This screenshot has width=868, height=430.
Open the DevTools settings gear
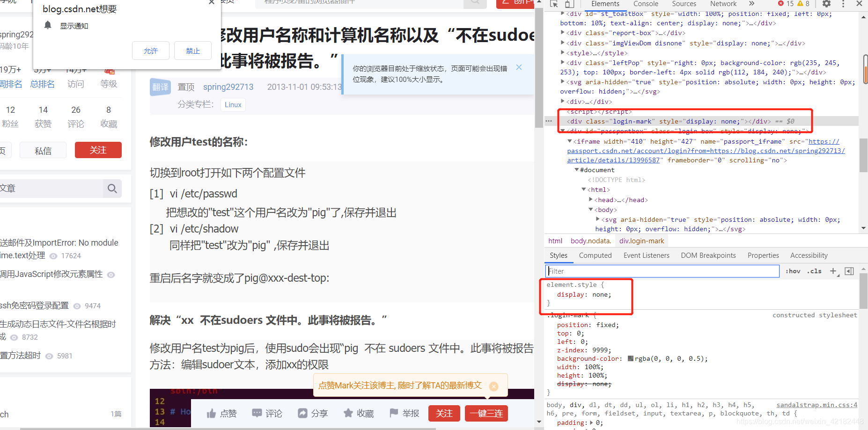tap(826, 4)
